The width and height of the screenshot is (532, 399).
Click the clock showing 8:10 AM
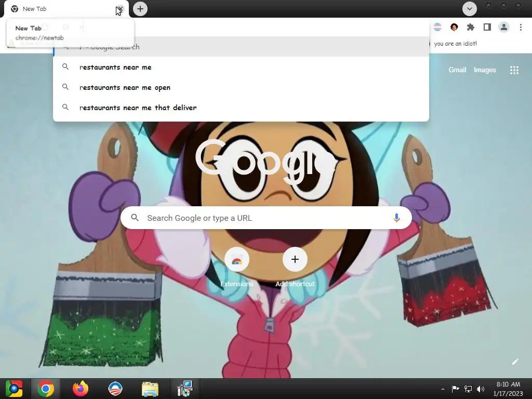508,384
